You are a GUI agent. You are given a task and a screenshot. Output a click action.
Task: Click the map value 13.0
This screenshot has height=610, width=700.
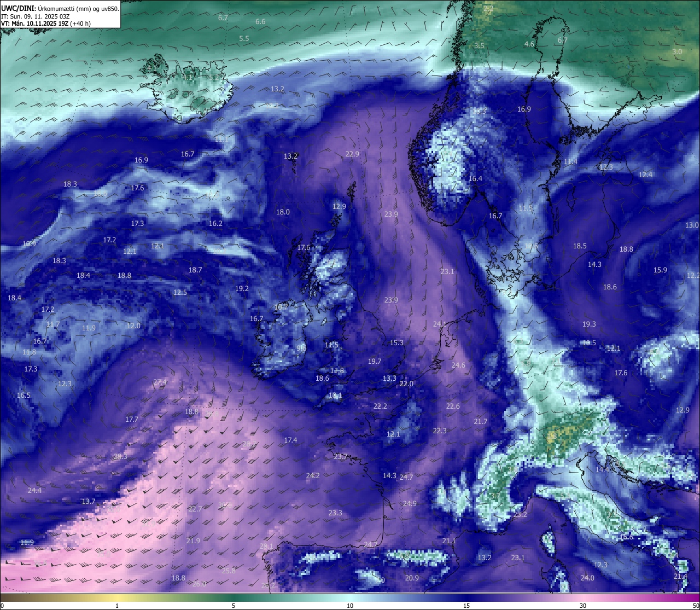tap(692, 225)
